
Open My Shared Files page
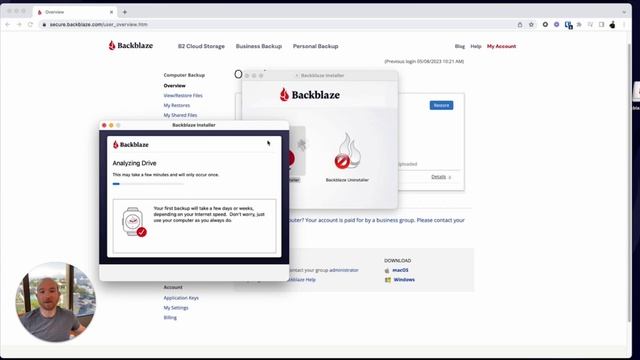point(180,115)
